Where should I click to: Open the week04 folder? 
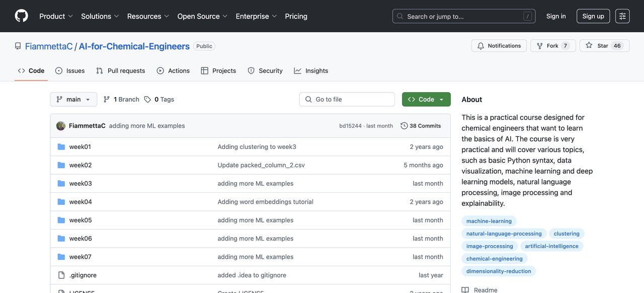(x=80, y=202)
